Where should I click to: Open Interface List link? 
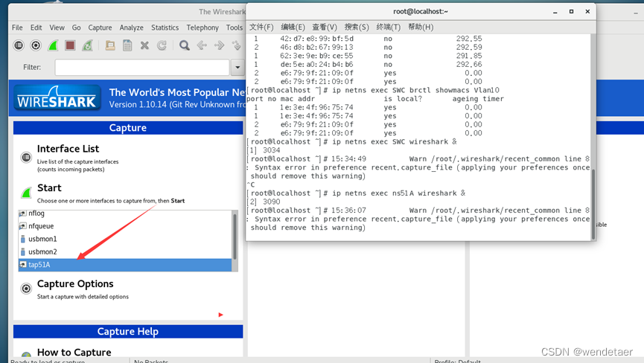click(x=68, y=149)
